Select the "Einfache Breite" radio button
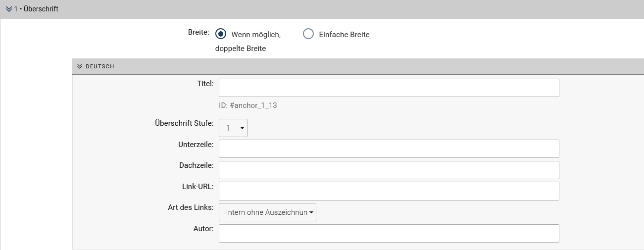644x250 pixels. pos(308,34)
